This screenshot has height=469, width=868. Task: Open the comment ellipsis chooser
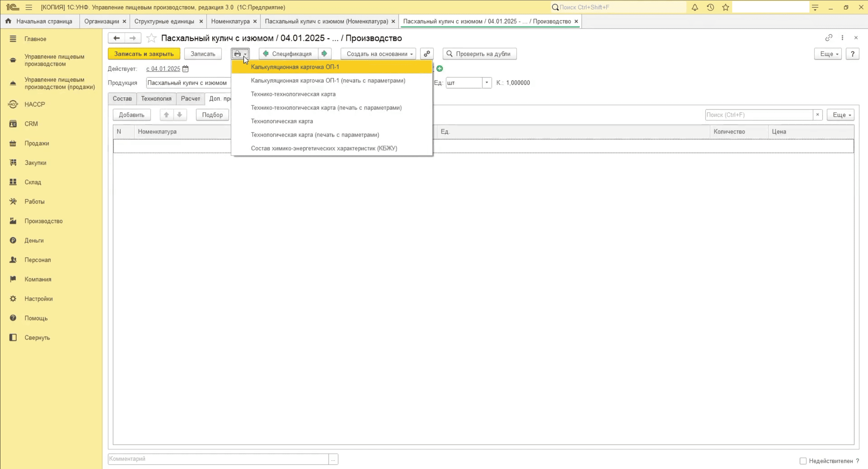[x=333, y=459]
